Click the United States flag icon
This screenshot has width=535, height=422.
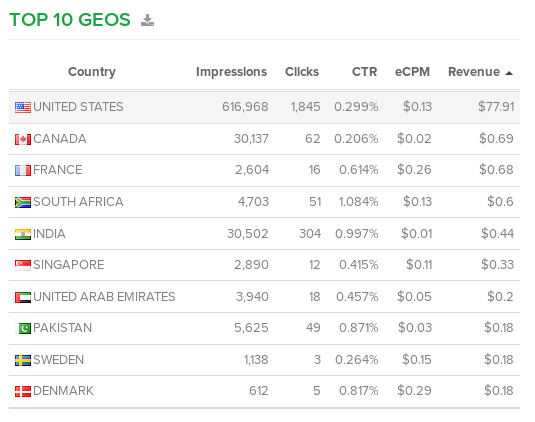23,107
